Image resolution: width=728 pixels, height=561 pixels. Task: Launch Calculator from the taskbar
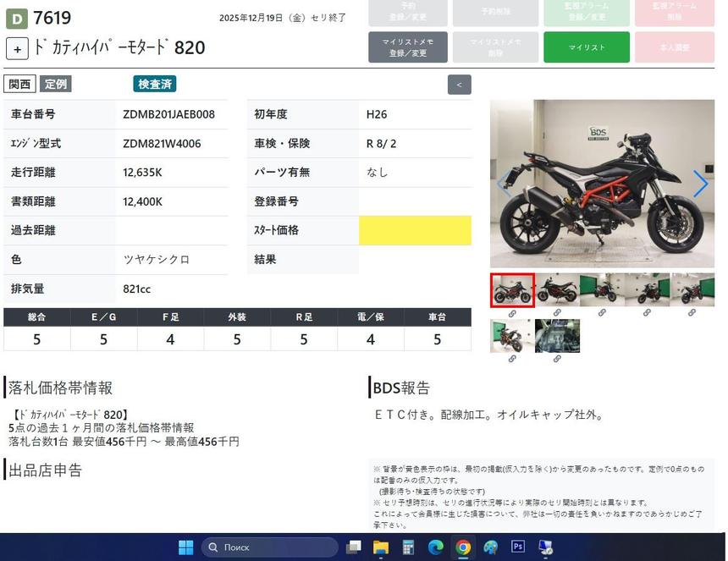click(x=408, y=547)
